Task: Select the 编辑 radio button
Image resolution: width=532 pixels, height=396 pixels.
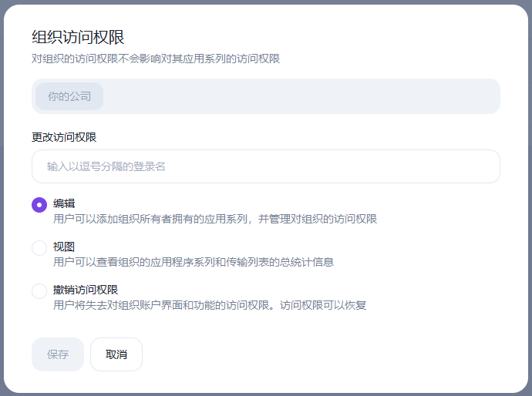Action: 39,205
